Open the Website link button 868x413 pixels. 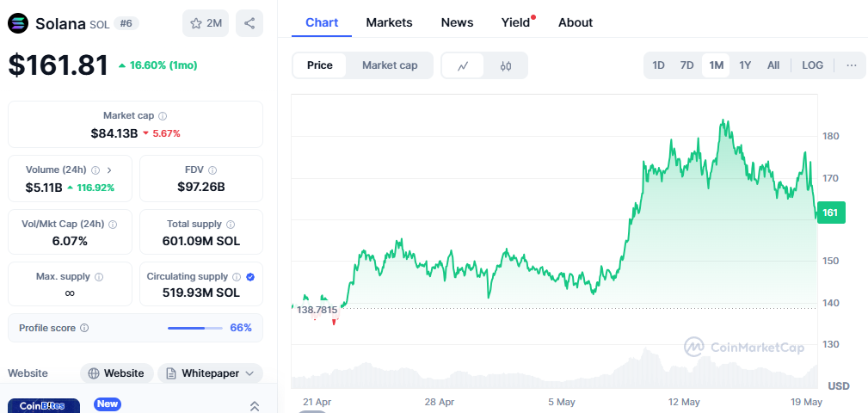point(117,373)
